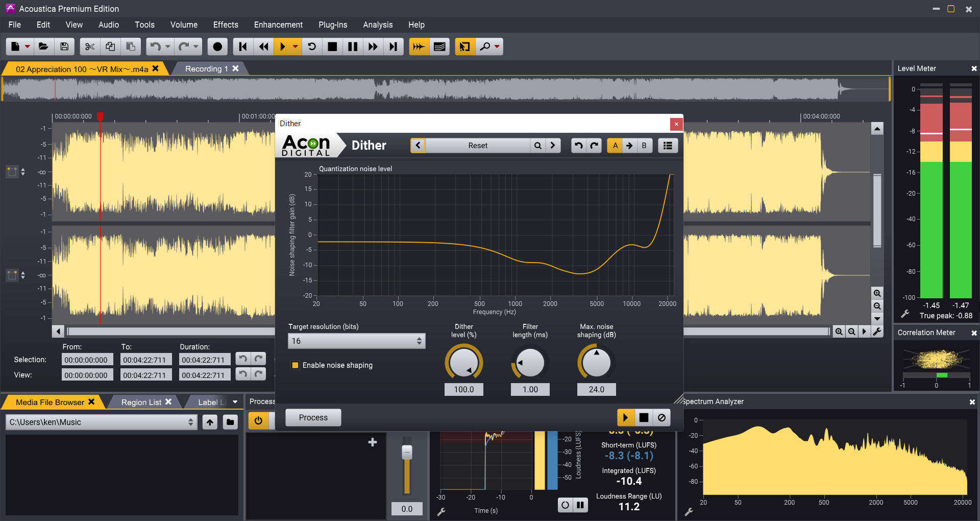Toggle the waveform view icon
The width and height of the screenshot is (980, 521).
pos(419,46)
